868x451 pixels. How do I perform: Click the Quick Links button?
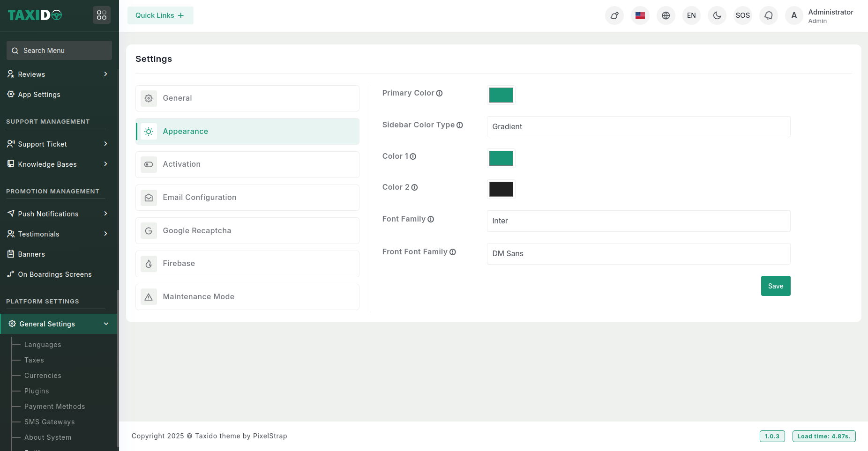[x=160, y=15]
